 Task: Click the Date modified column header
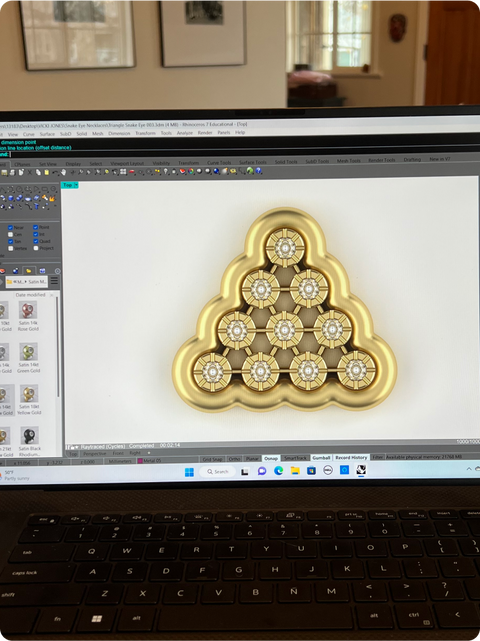click(x=30, y=295)
